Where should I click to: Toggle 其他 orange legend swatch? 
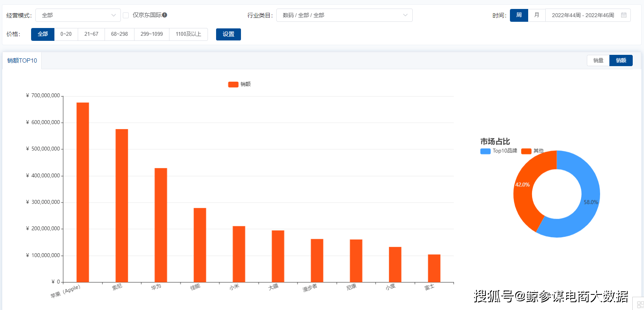click(526, 151)
